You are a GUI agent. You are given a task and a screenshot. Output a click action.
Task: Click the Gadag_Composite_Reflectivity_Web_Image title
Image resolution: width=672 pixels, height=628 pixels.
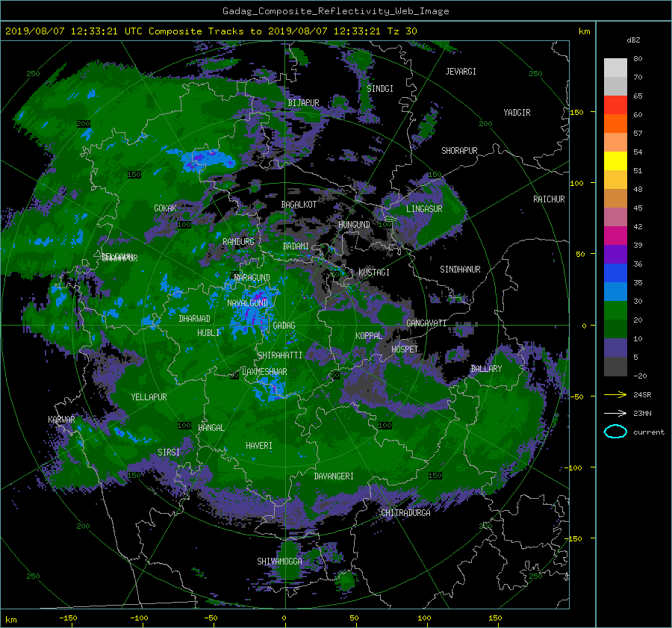[x=335, y=11]
